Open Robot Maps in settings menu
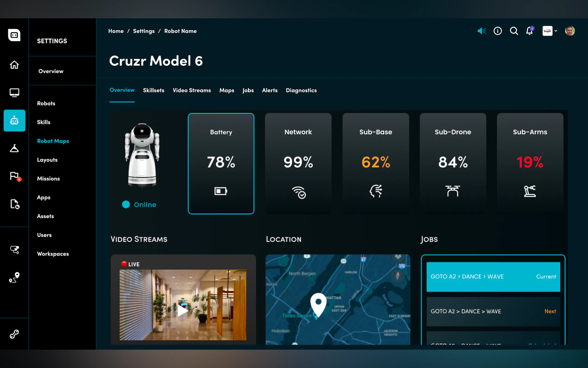 click(x=53, y=141)
